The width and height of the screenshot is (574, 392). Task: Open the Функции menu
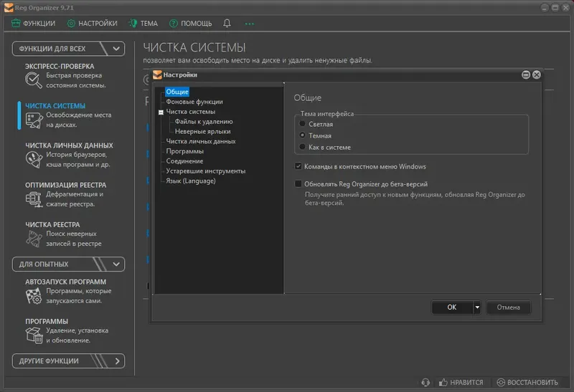point(33,24)
